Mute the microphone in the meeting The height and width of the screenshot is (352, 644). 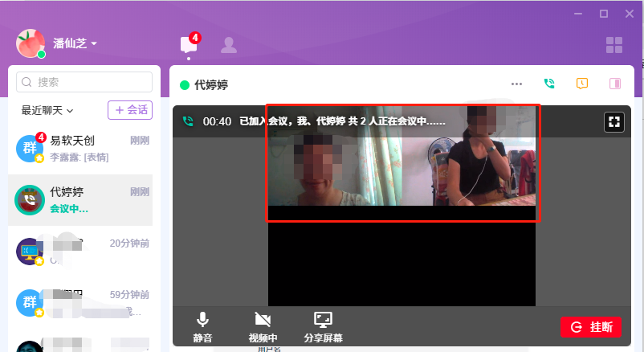(x=202, y=325)
